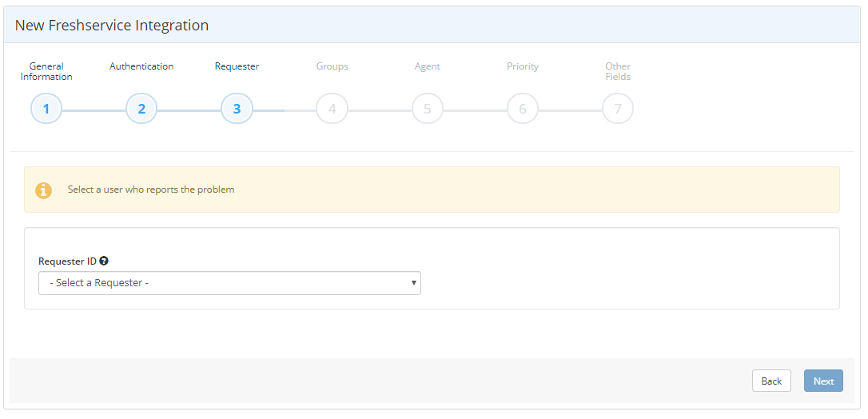Select the Groups step label
The width and height of the screenshot is (868, 419).
332,66
